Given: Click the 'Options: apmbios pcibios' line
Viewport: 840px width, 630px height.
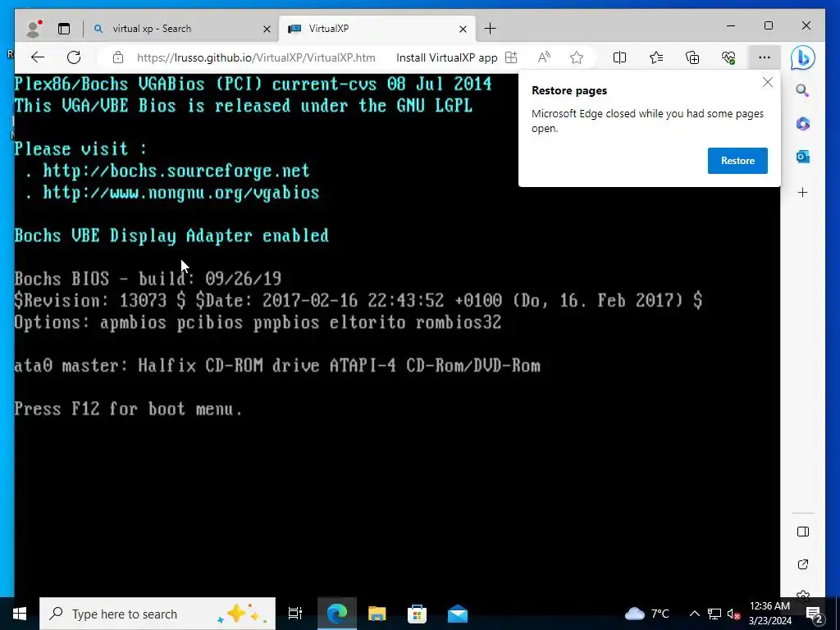Looking at the screenshot, I should pyautogui.click(x=258, y=322).
